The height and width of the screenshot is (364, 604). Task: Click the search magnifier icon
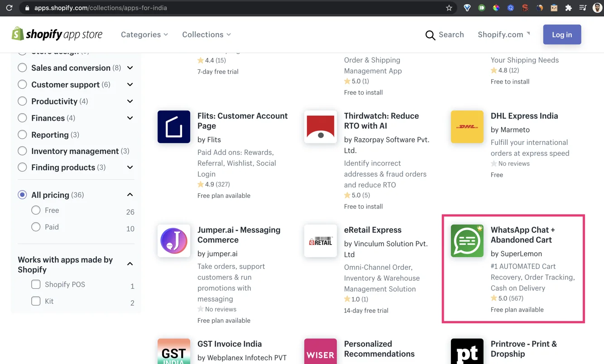[x=430, y=35]
